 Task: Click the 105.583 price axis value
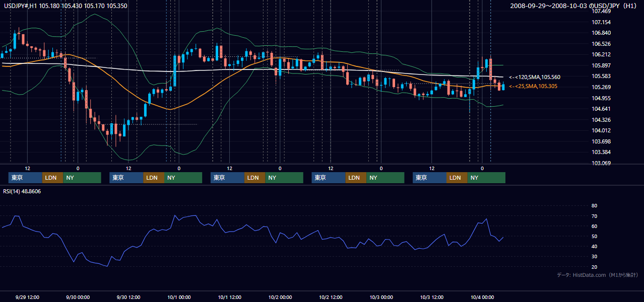(602, 76)
